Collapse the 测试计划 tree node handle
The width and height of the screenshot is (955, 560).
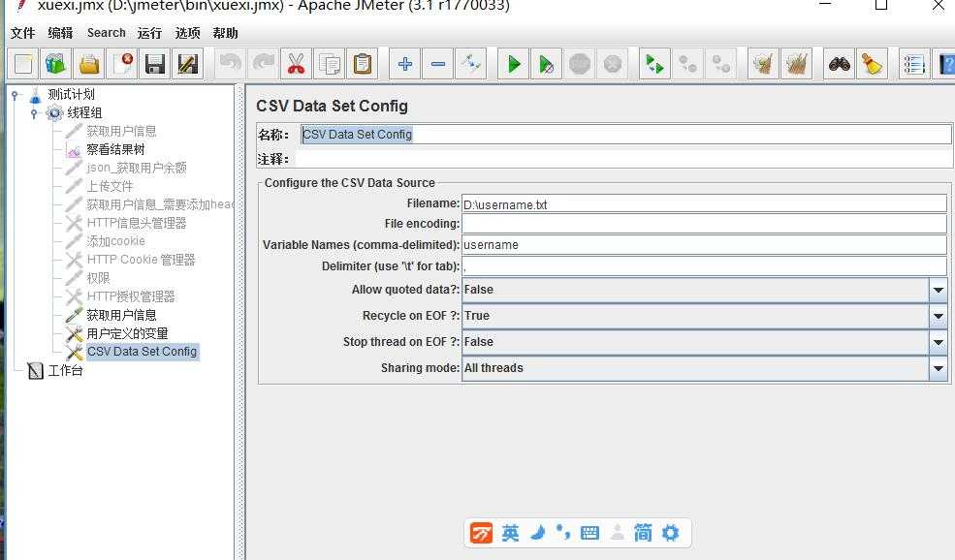tap(15, 94)
